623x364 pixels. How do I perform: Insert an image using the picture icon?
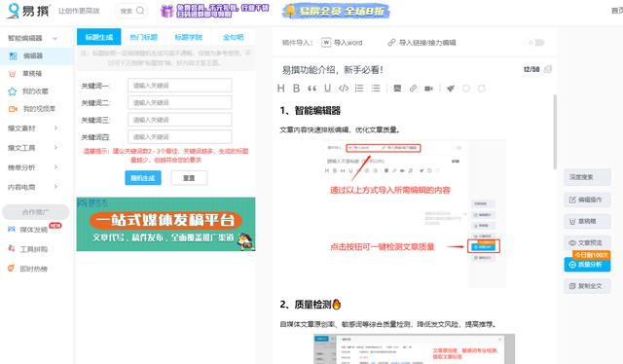[x=397, y=89]
